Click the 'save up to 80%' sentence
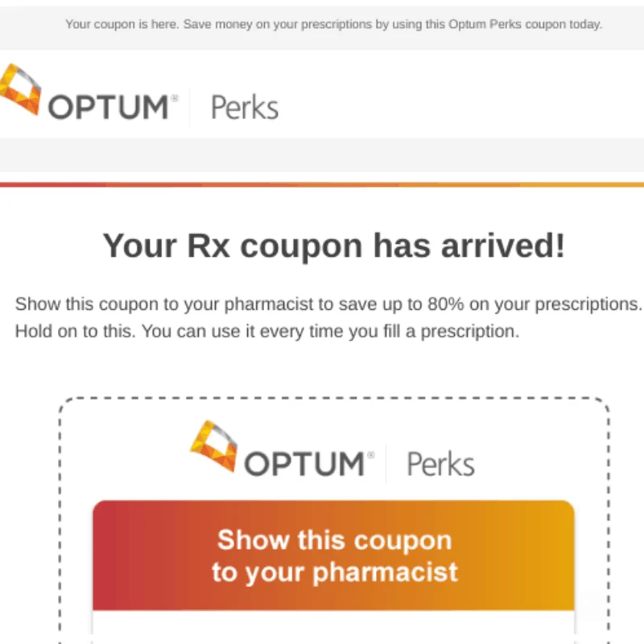This screenshot has height=644, width=644. pyautogui.click(x=328, y=304)
